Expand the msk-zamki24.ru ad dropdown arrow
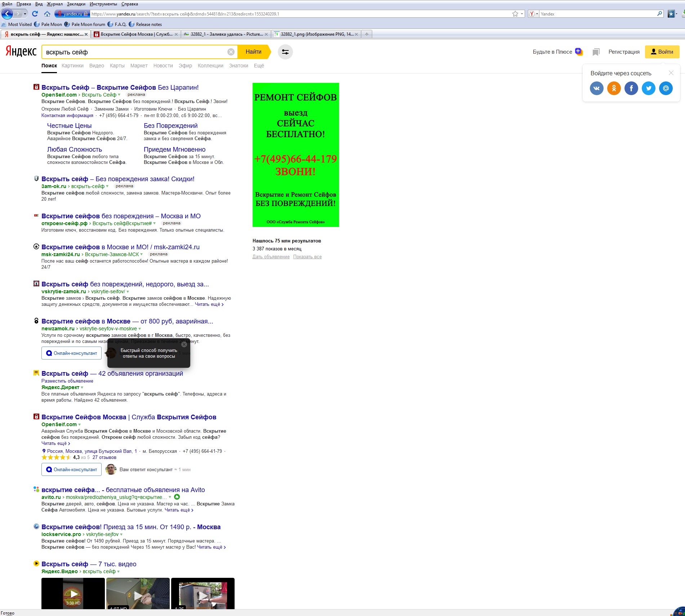The image size is (685, 616). point(142,254)
